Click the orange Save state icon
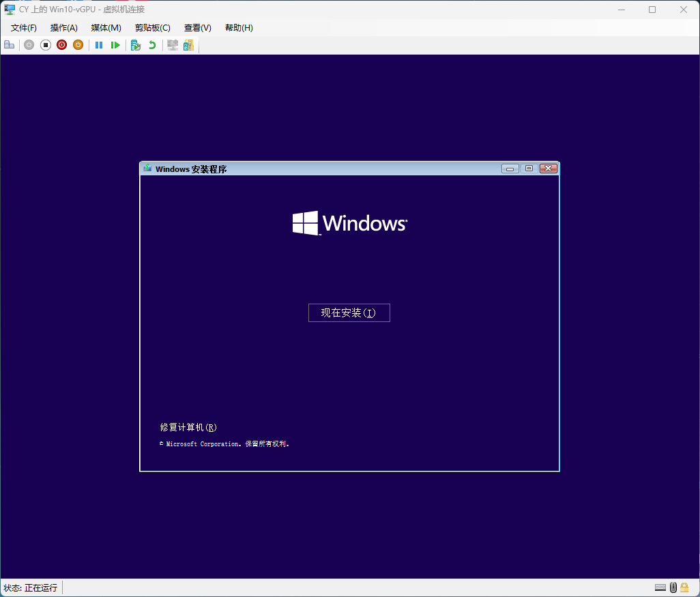The image size is (700, 597). point(78,45)
